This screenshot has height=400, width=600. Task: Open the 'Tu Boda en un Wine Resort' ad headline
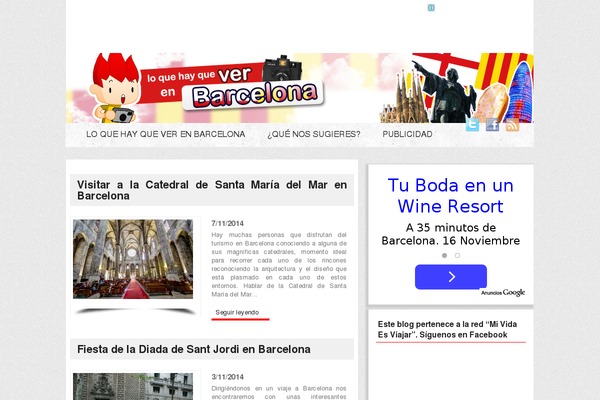tap(450, 196)
